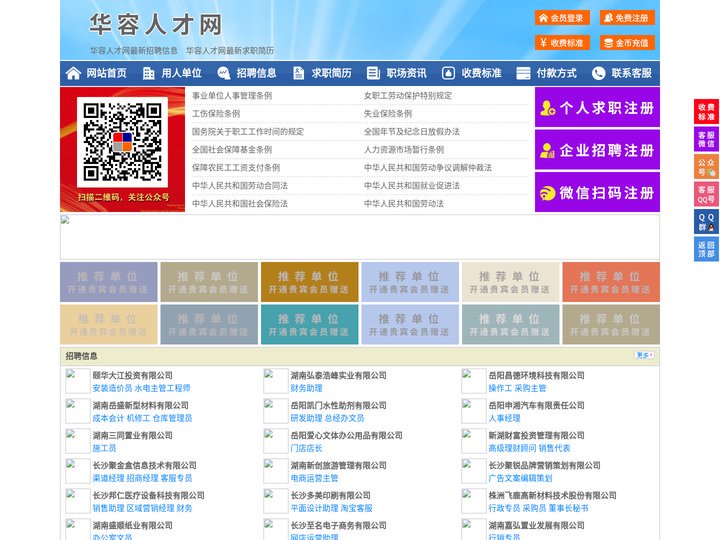Image resolution: width=720 pixels, height=540 pixels.
Task: Open 全国年节及纪念日放假办法 link
Action: [x=412, y=132]
